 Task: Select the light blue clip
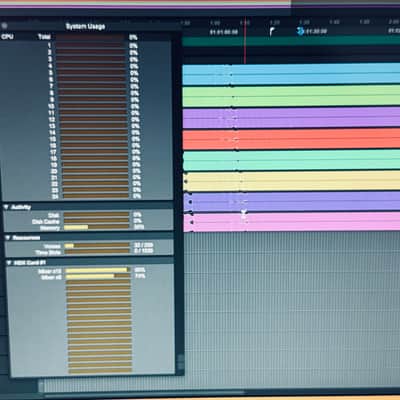[291, 74]
